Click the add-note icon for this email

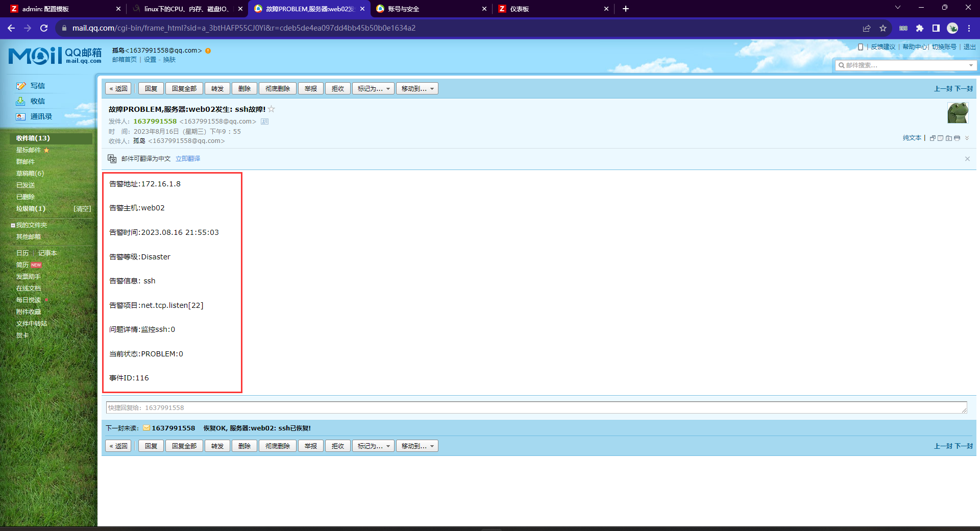point(940,138)
